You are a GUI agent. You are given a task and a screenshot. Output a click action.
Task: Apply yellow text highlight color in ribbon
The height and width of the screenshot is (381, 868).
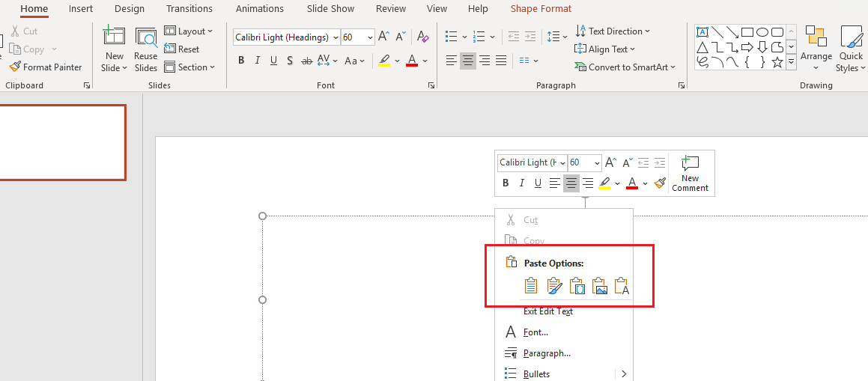385,61
